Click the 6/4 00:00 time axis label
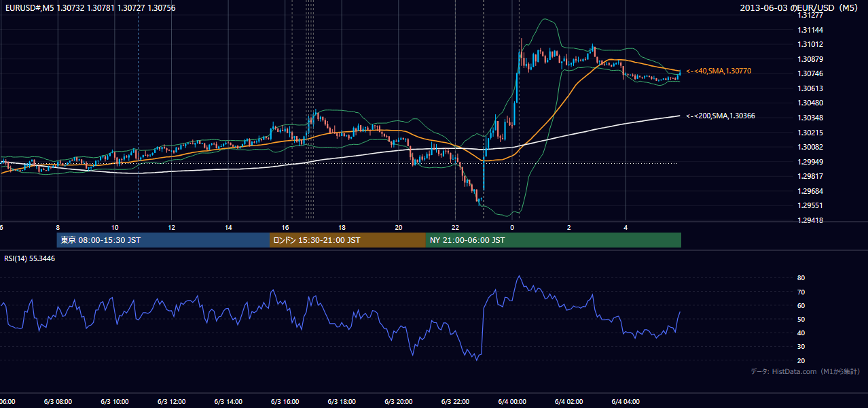The image size is (868, 408). click(512, 402)
